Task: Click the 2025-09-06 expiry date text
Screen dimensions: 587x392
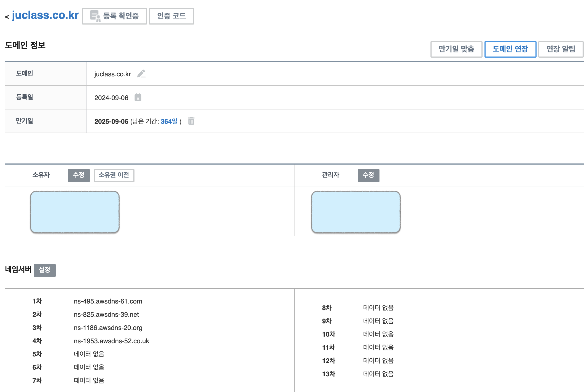Action: (x=111, y=122)
